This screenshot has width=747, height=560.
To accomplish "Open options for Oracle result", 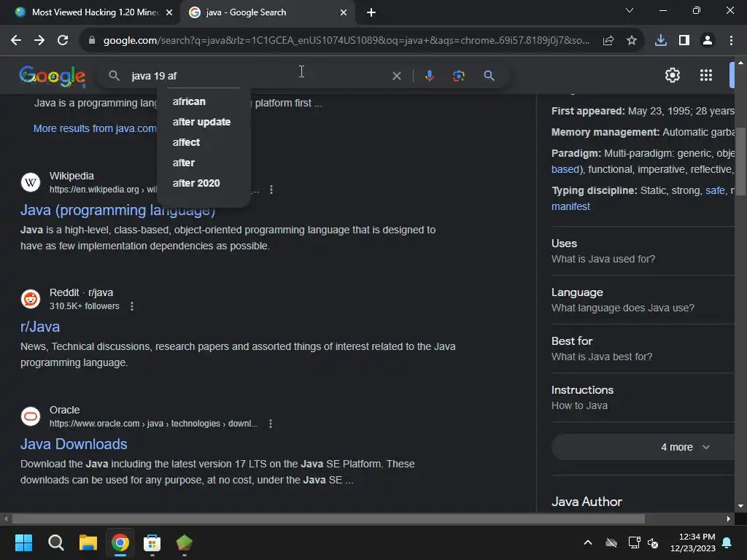I will click(271, 424).
